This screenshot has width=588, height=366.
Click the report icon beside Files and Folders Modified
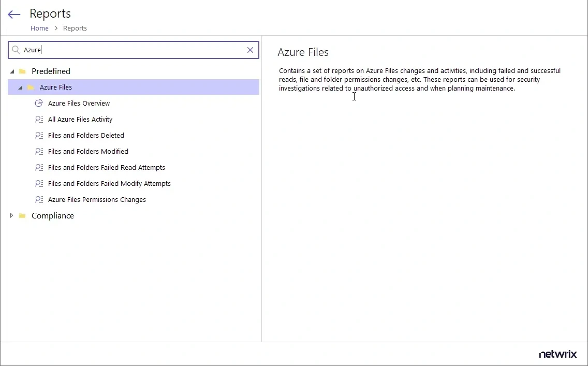pyautogui.click(x=39, y=151)
